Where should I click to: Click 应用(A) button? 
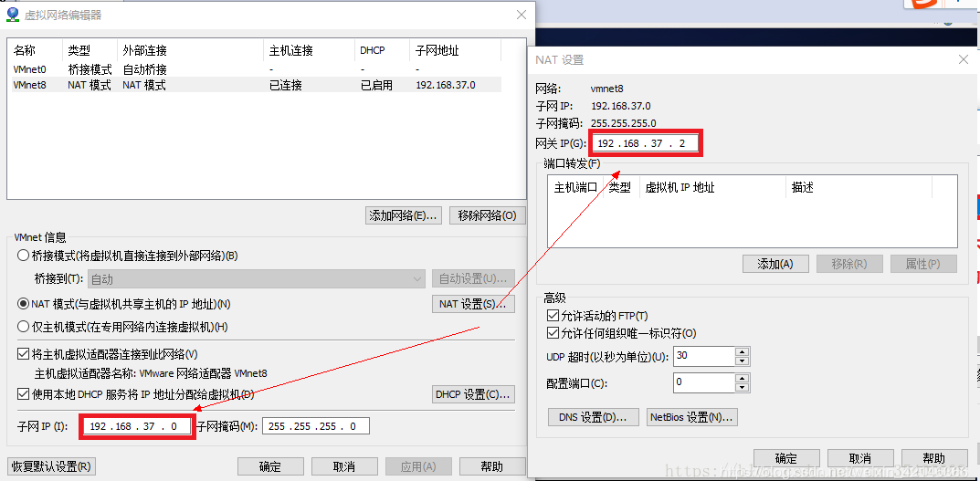pyautogui.click(x=418, y=466)
